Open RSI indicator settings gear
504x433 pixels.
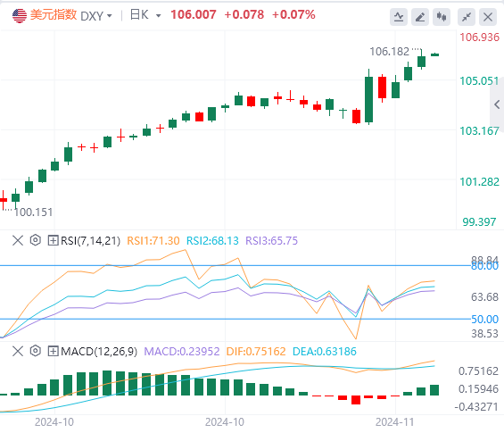coord(36,240)
